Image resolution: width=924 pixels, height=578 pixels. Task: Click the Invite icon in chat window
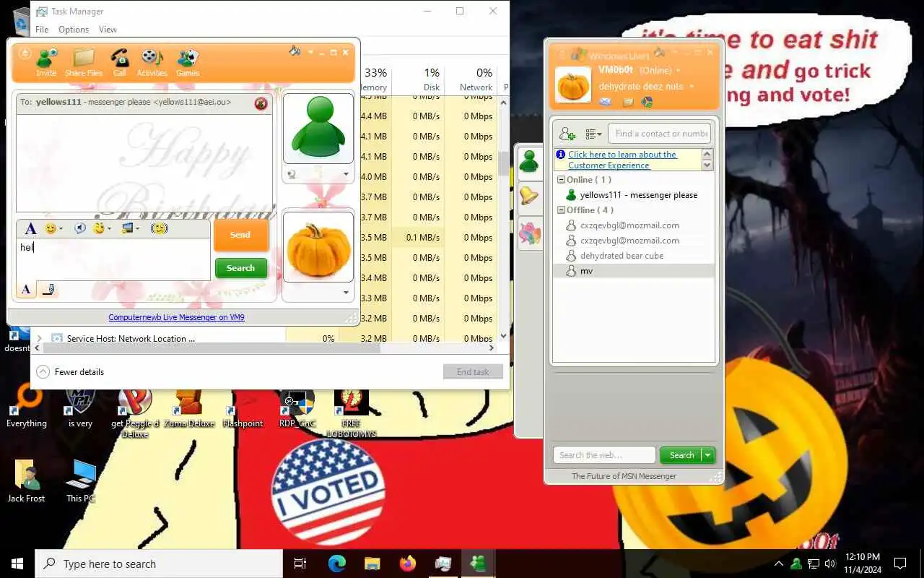coord(46,62)
